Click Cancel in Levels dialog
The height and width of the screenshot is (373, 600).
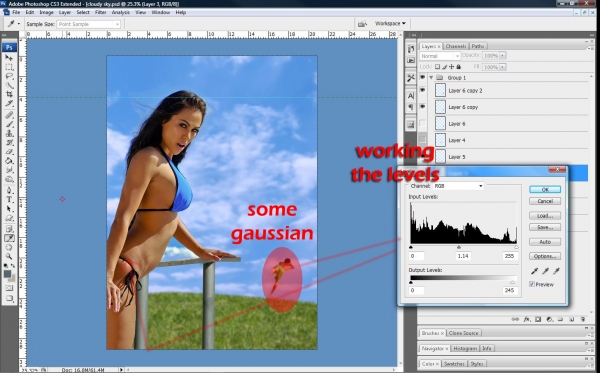coord(545,201)
